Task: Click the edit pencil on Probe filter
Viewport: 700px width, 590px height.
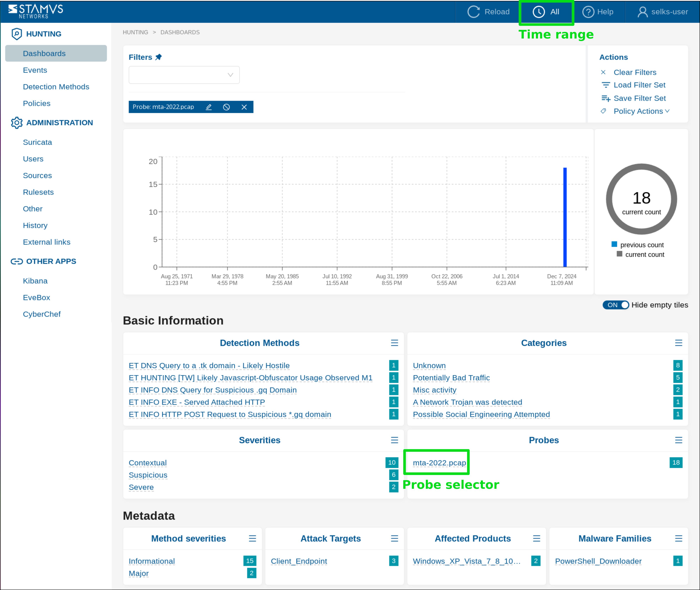Action: 208,107
